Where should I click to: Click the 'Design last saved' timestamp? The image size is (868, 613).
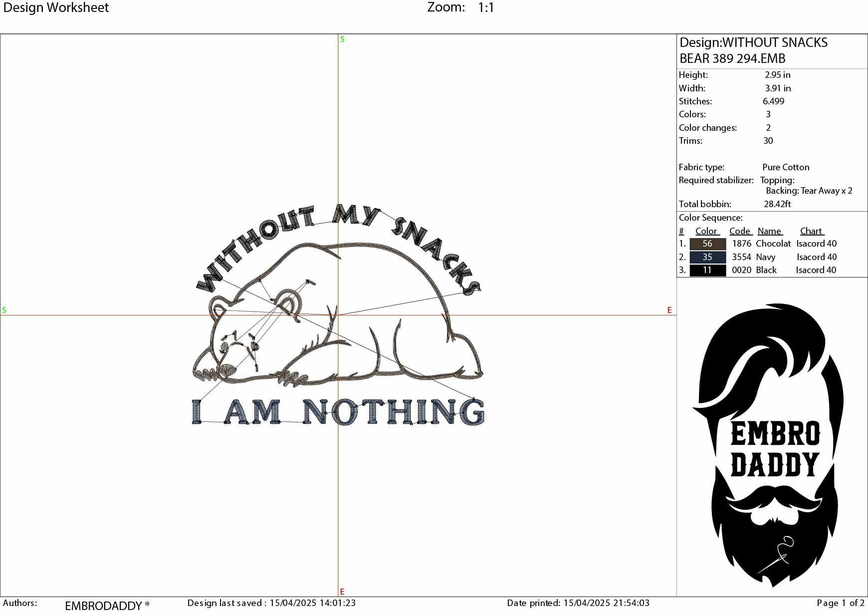271,603
